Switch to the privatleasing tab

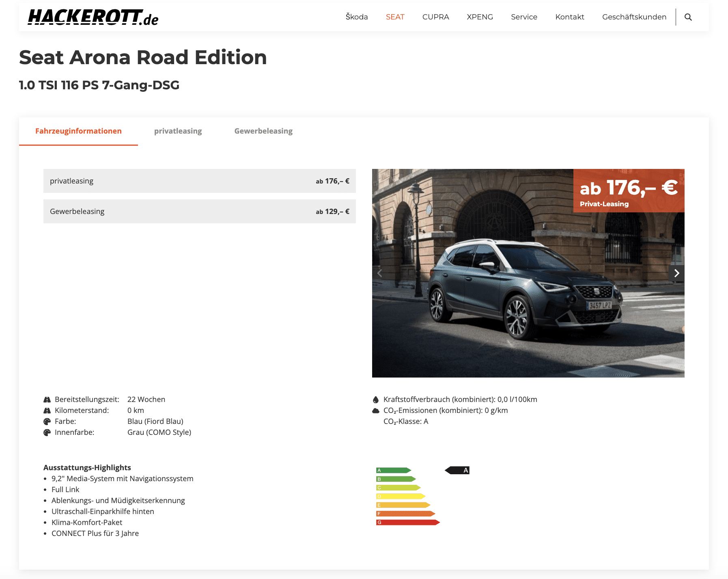point(178,131)
